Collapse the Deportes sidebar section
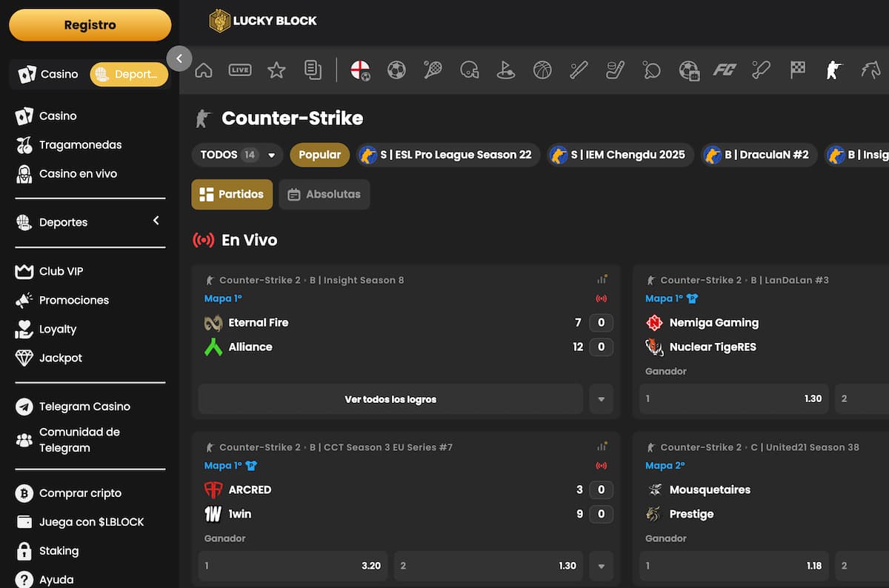The image size is (889, 588). [x=156, y=221]
